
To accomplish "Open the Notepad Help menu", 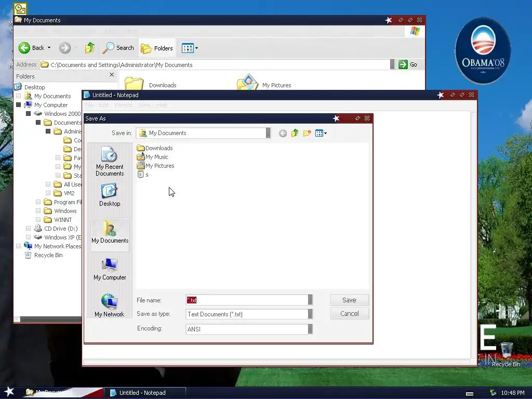I will tap(162, 105).
